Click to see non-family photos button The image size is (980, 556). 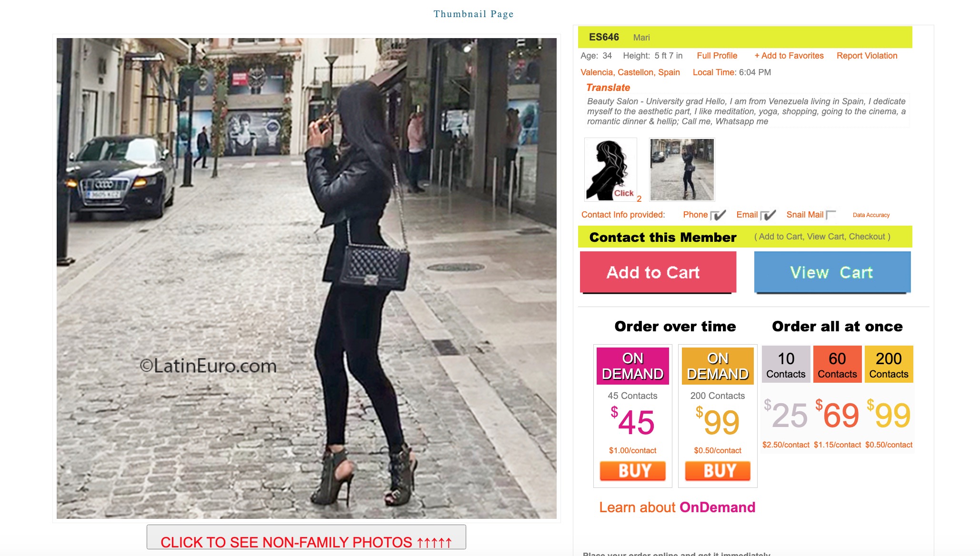pos(306,538)
